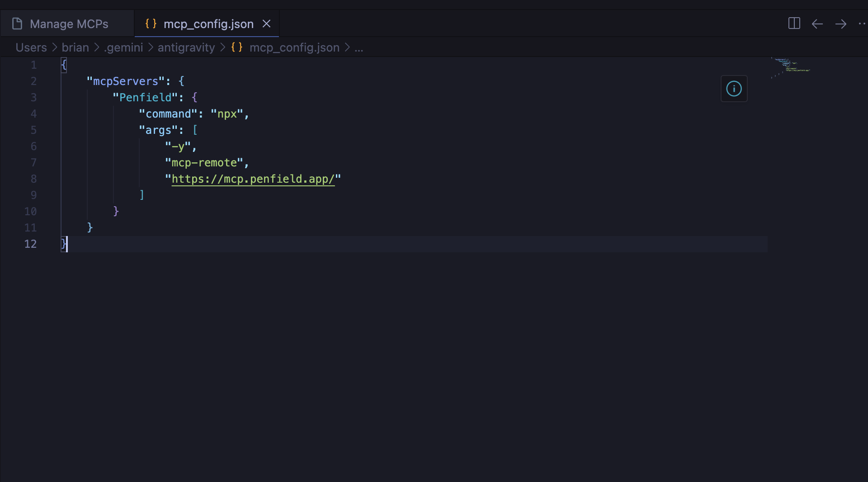This screenshot has width=868, height=482.
Task: Click the minimap code preview
Action: 791,68
